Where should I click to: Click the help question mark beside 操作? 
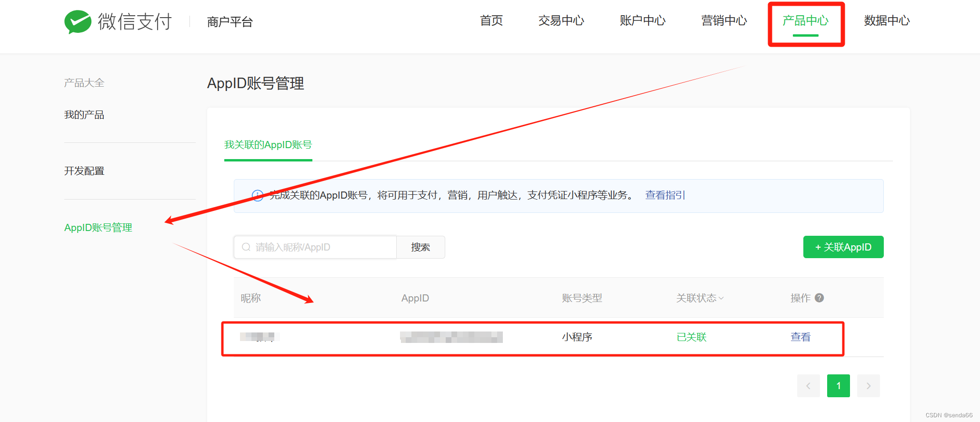[x=819, y=298]
